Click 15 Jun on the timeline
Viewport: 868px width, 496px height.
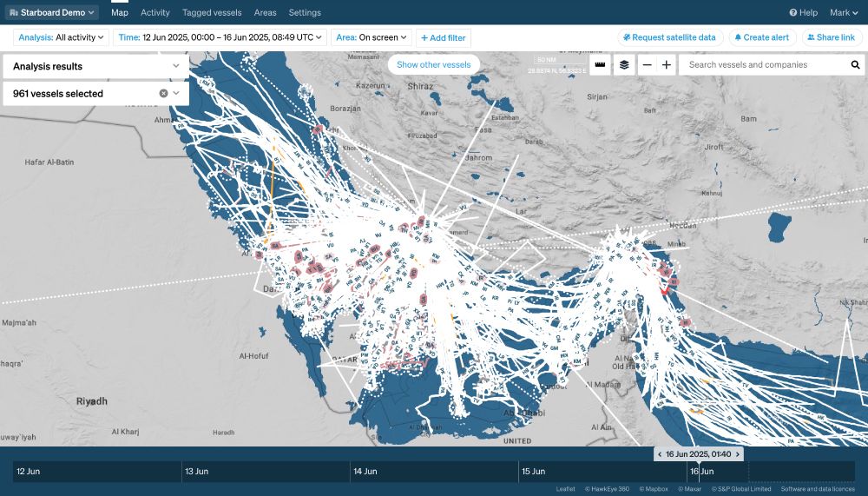click(x=534, y=471)
